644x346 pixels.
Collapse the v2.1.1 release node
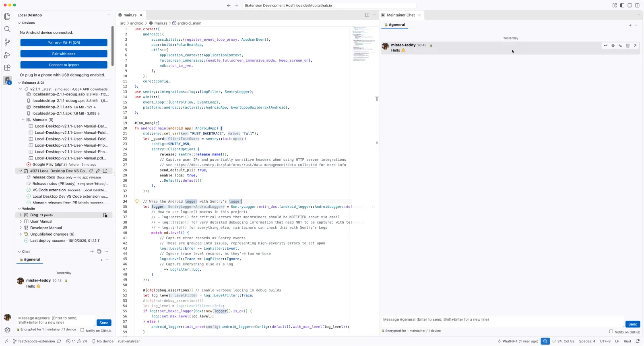point(21,89)
